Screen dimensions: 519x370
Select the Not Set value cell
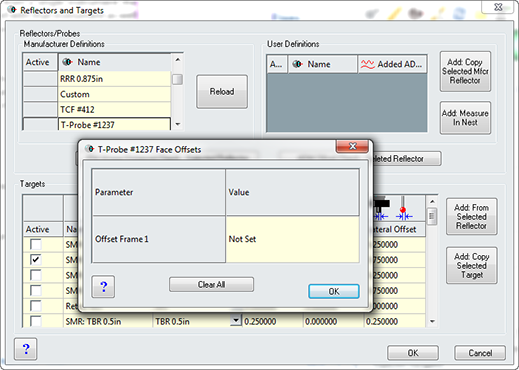point(292,239)
